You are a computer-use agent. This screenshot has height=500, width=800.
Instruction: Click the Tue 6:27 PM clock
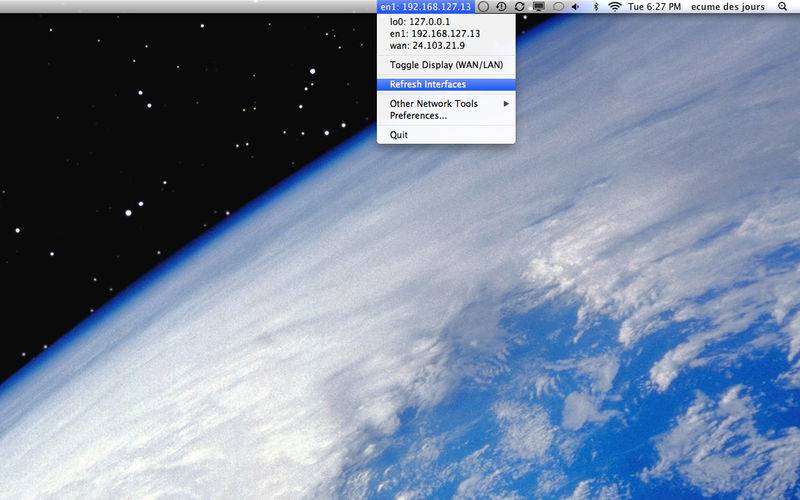click(x=654, y=7)
